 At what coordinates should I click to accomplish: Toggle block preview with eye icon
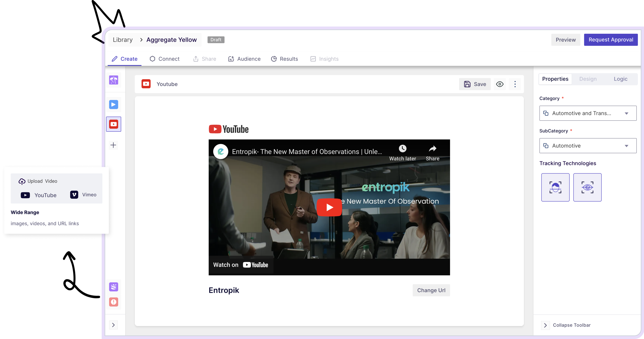[x=500, y=84]
